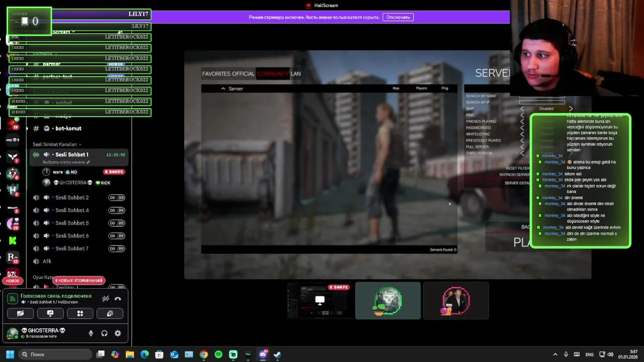Join Sesli Sohbet 4 voice channel
Screen dimensions: 644x362
79,211
